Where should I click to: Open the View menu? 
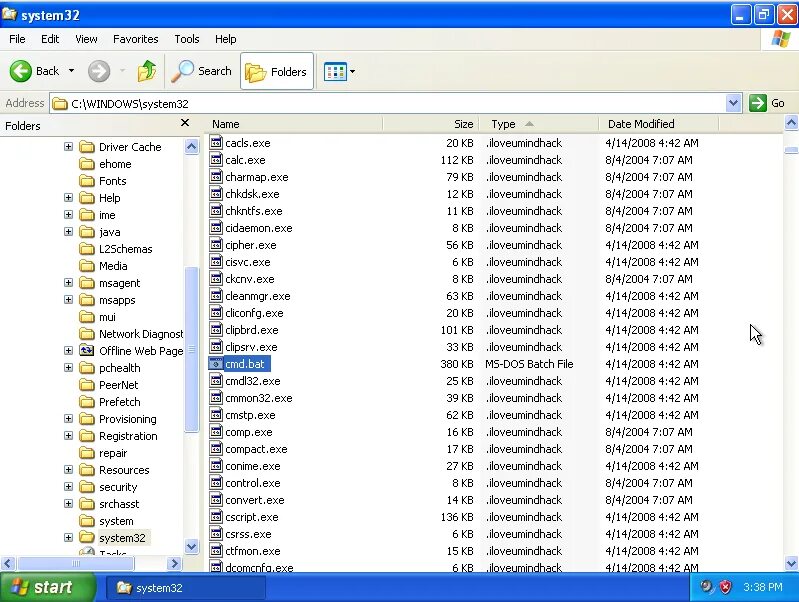point(86,39)
